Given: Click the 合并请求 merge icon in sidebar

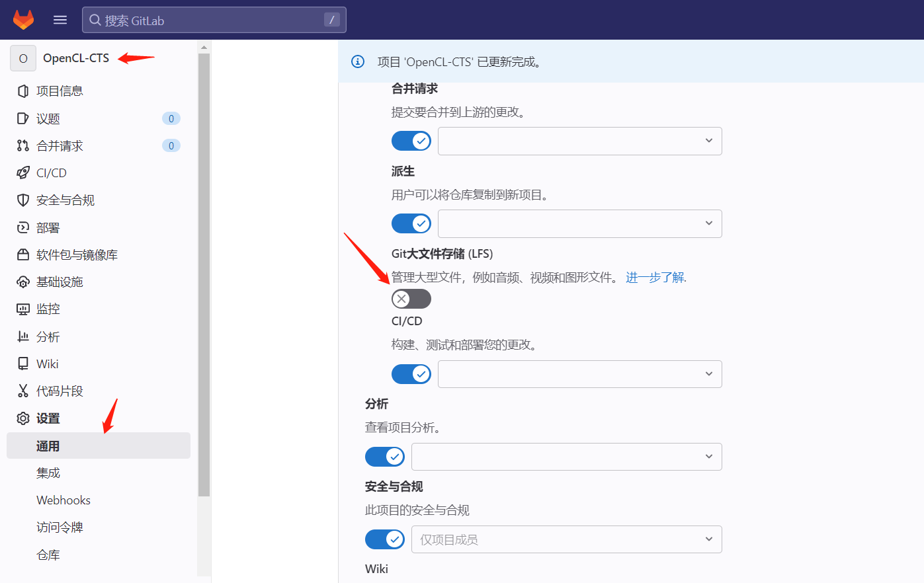Looking at the screenshot, I should click(x=23, y=145).
